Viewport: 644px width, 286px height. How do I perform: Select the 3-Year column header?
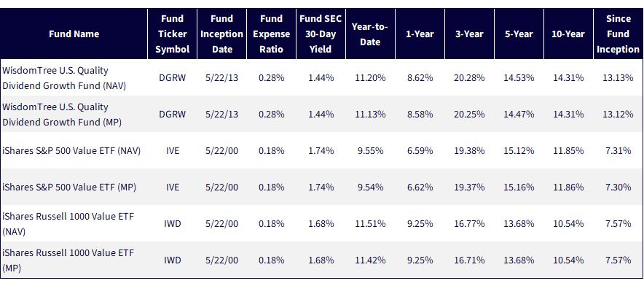tap(469, 34)
